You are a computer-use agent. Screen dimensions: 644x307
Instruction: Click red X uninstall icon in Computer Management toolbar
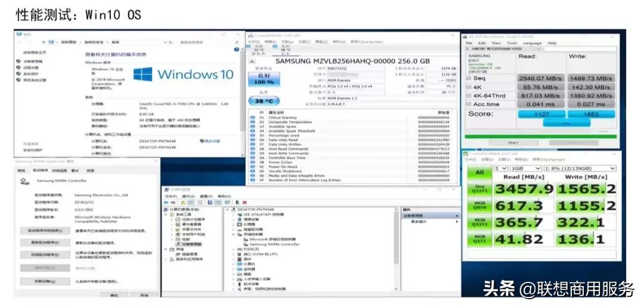(245, 202)
